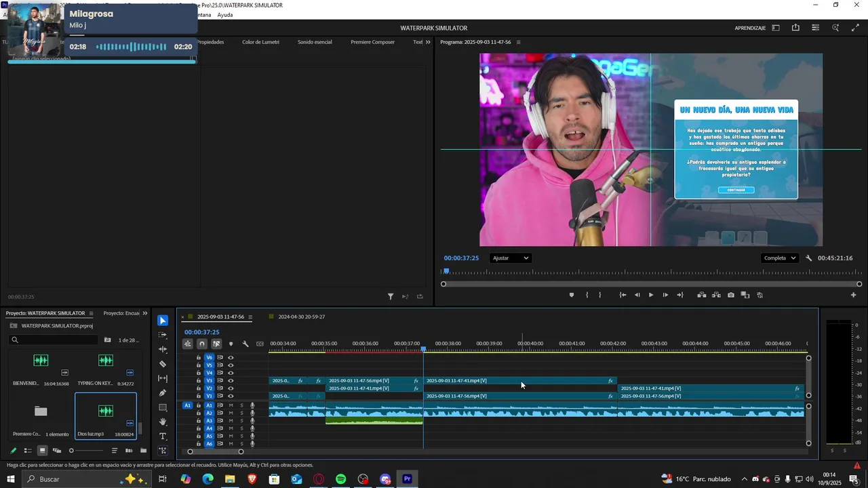Image resolution: width=868 pixels, height=488 pixels.
Task: Select the Ripple Edit tool
Action: [163, 350]
